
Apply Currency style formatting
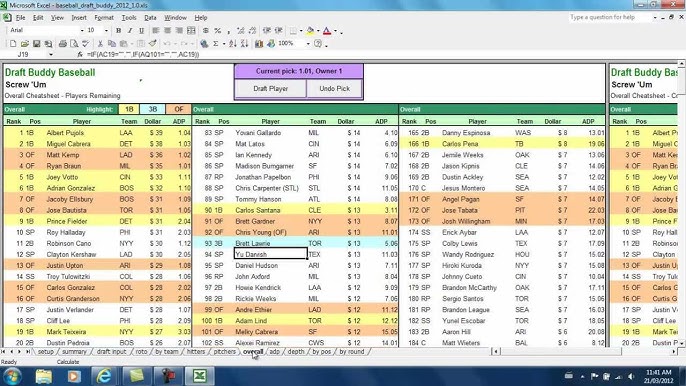[206, 30]
